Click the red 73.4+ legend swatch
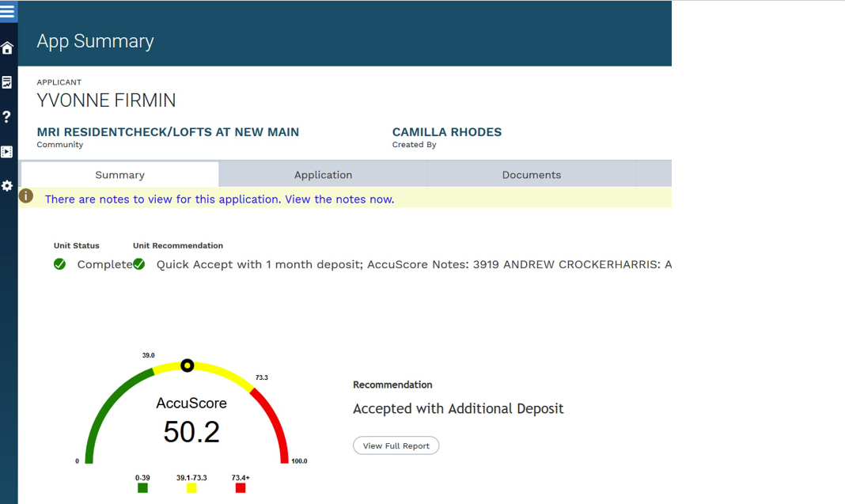The width and height of the screenshot is (845, 504). tap(240, 487)
